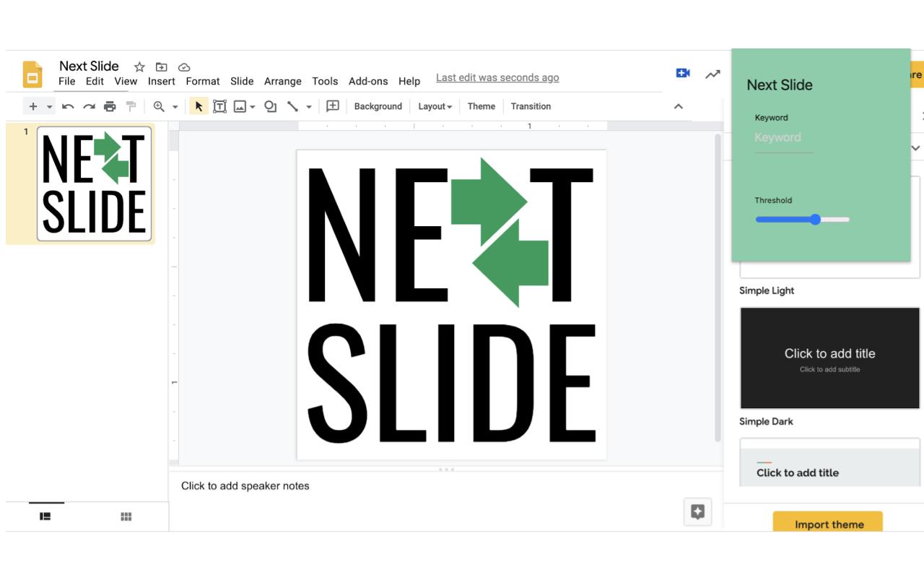Click the Move to folder icon
The image size is (924, 578).
coord(162,67)
